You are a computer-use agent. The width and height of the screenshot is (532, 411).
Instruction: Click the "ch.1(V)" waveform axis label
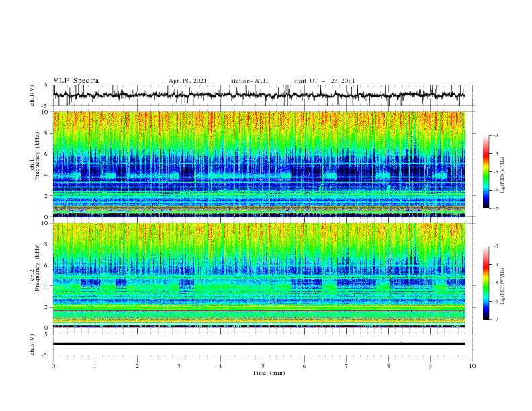tap(32, 95)
